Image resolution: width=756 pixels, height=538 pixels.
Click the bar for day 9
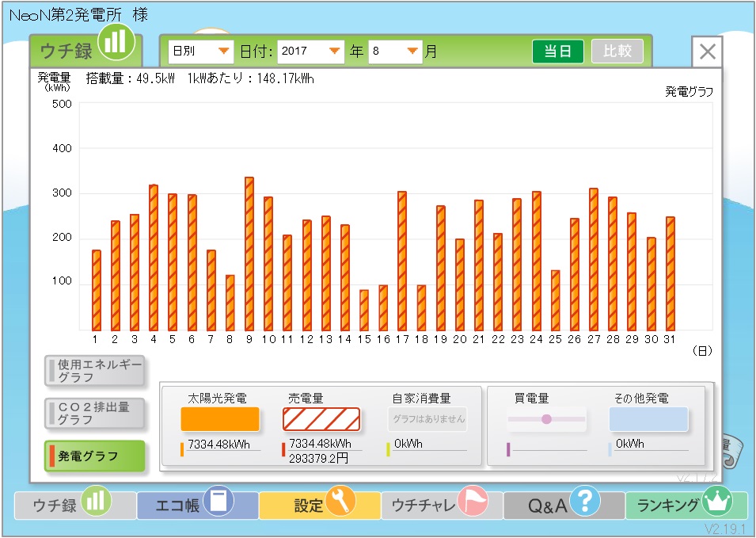pos(249,254)
